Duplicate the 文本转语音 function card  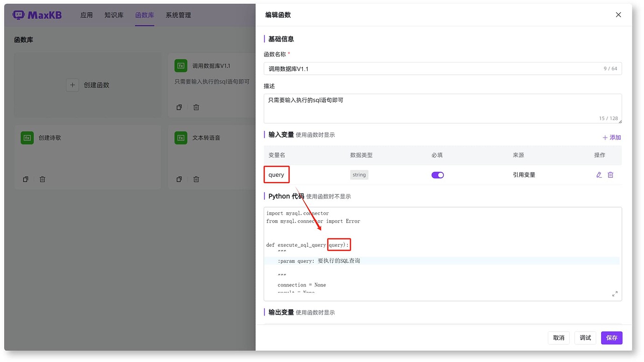coord(179,179)
